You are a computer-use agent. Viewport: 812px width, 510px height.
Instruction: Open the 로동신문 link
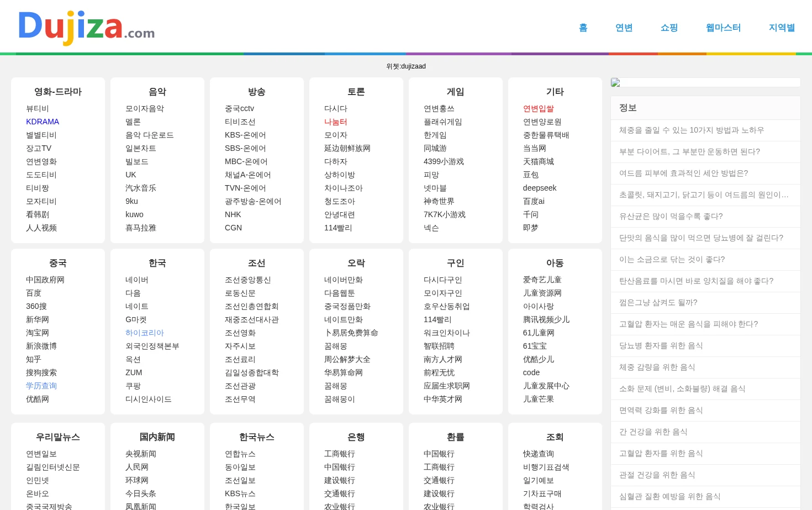(x=240, y=293)
